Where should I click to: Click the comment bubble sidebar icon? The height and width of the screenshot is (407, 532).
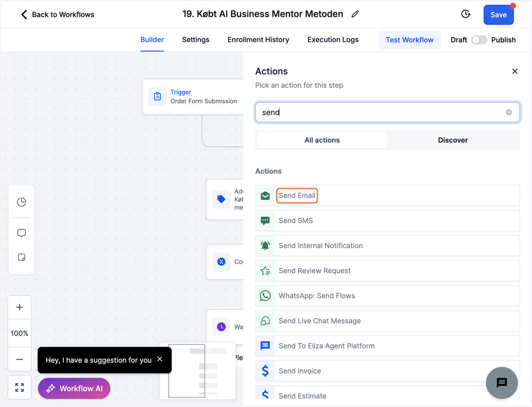coord(21,233)
